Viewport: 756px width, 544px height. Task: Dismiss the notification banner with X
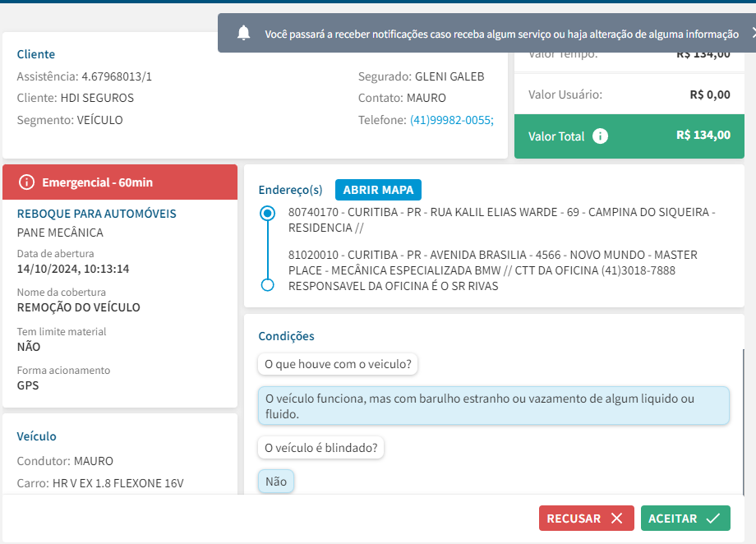[x=754, y=33]
